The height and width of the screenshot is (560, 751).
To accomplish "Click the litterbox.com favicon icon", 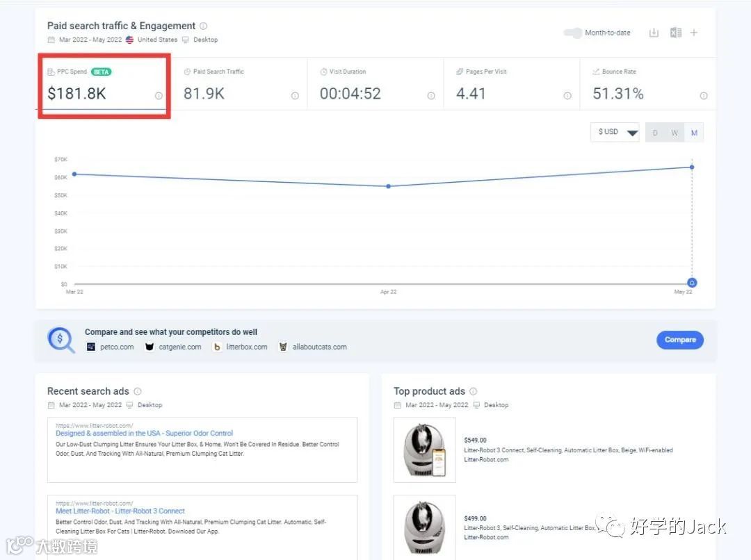I will [217, 347].
